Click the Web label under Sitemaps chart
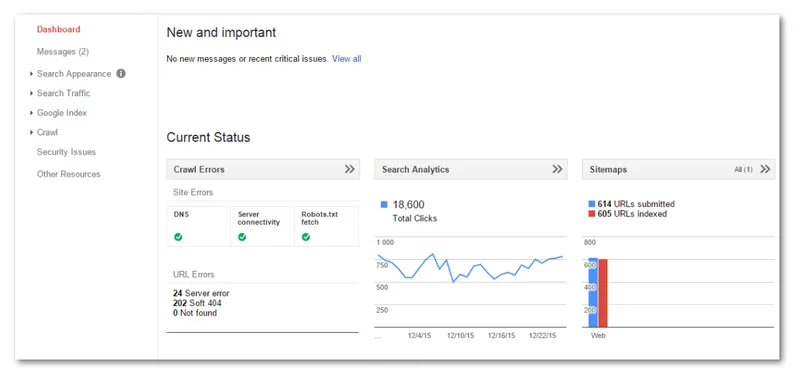This screenshot has height=374, width=800. (x=598, y=336)
